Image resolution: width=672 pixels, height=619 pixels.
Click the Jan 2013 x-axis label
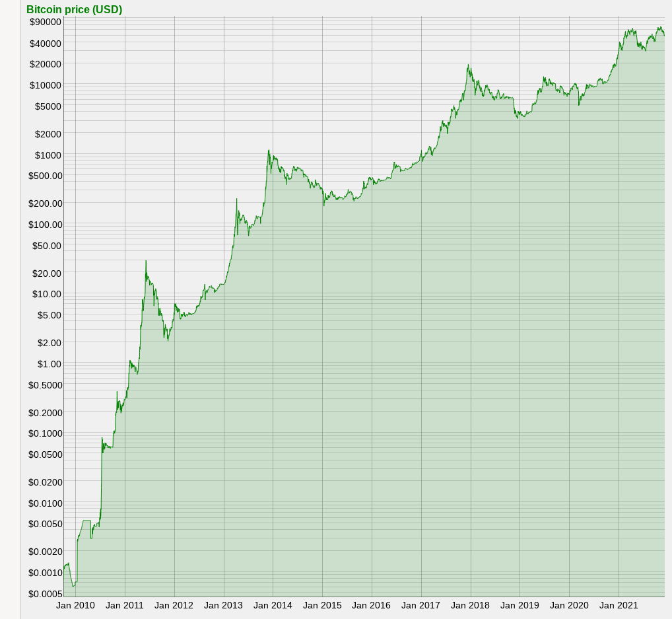223,606
